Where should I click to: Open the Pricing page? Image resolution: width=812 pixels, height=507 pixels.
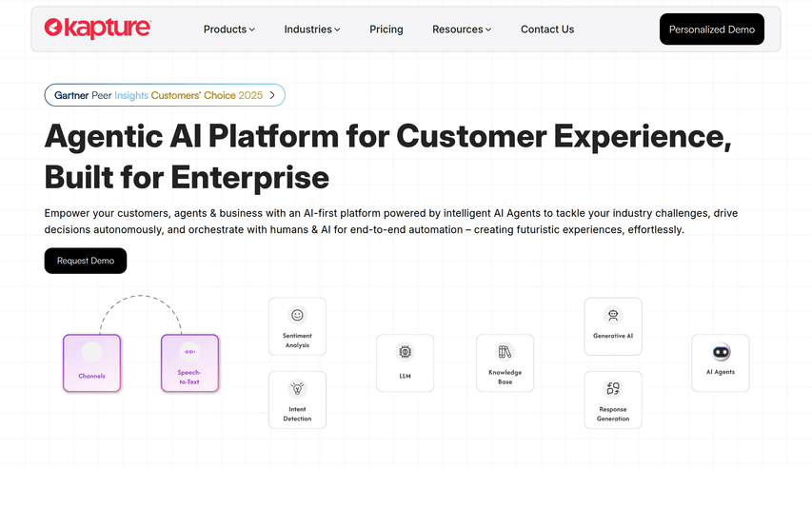[x=386, y=29]
